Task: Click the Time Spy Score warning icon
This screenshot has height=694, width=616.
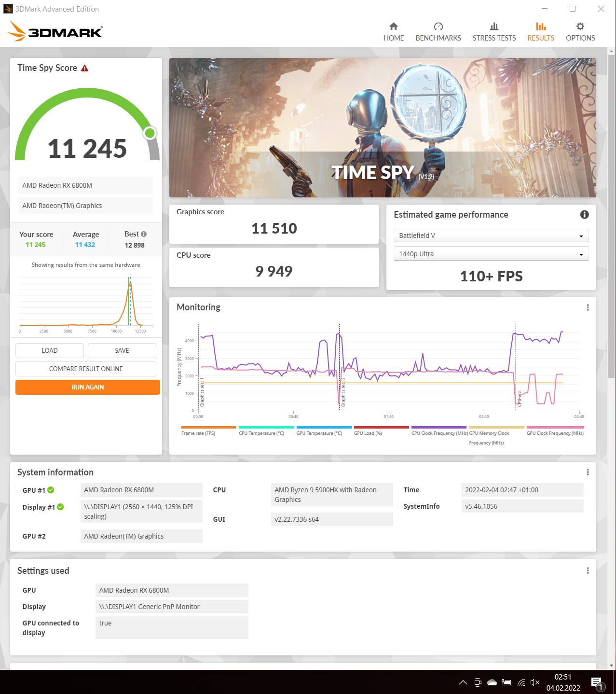Action: (85, 68)
